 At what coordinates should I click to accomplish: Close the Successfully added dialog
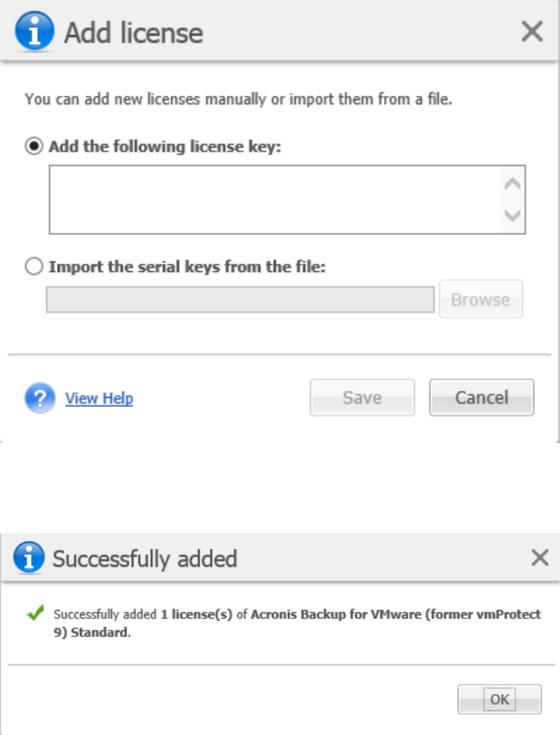click(x=540, y=558)
